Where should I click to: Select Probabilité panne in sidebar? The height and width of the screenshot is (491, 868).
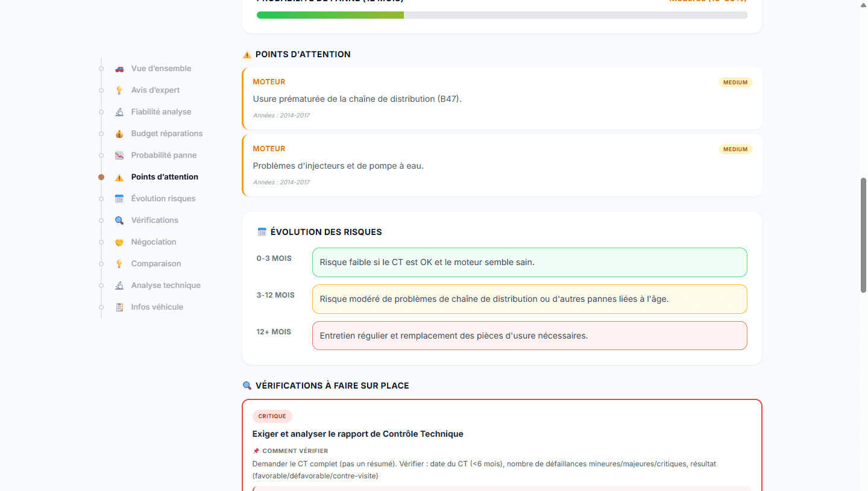(x=164, y=155)
